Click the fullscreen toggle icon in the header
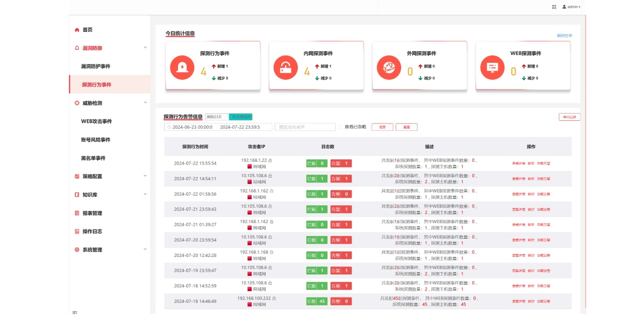644x322 pixels. tap(554, 7)
